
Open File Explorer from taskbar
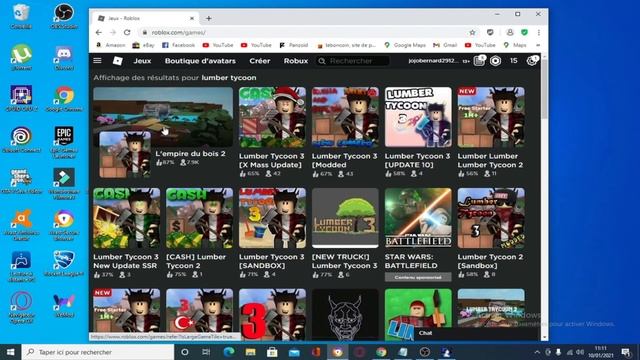(x=251, y=352)
